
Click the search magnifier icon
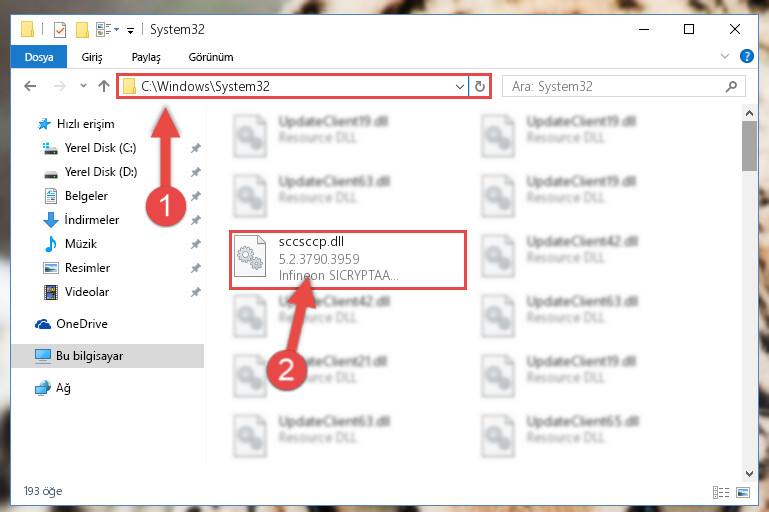(x=731, y=87)
